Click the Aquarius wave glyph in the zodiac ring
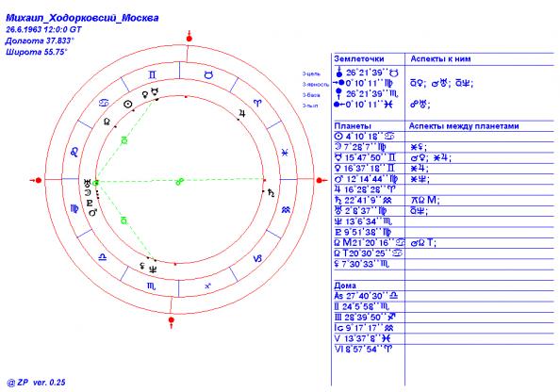Screen dimensions: 560x392 click(286, 210)
